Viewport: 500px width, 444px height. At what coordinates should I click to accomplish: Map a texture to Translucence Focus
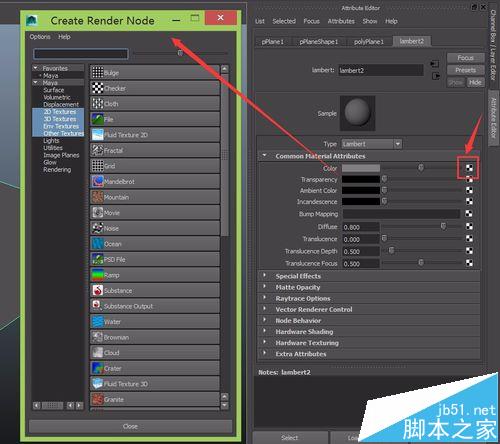click(469, 263)
